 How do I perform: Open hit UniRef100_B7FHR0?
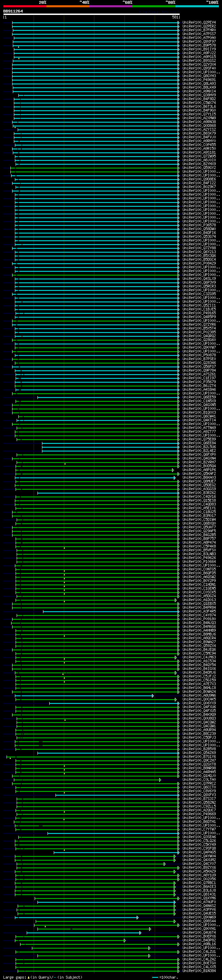click(199, 30)
